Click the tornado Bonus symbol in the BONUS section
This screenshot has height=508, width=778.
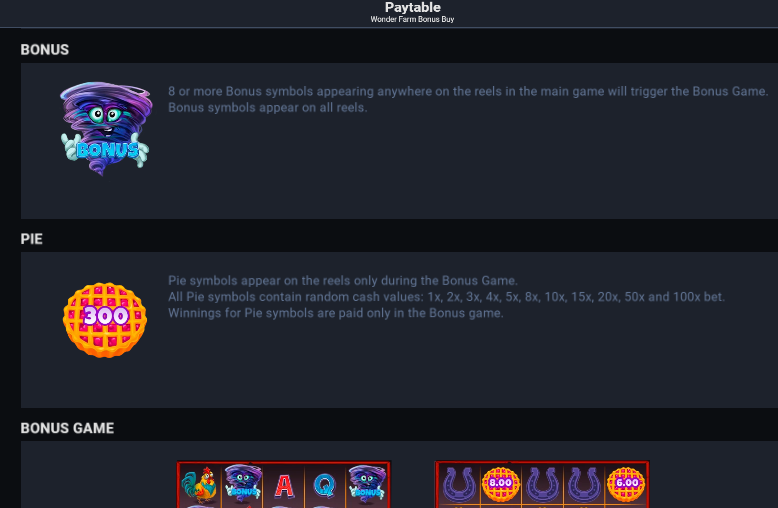105,128
